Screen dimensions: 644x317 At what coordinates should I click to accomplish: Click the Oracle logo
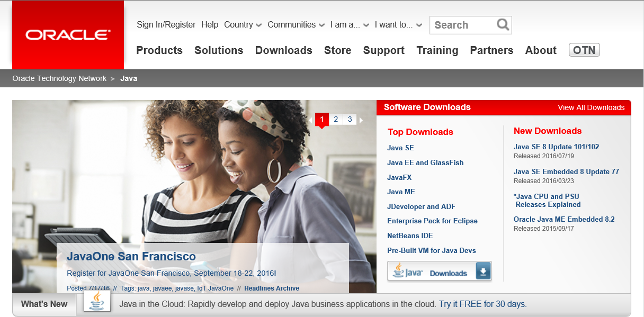pos(68,35)
